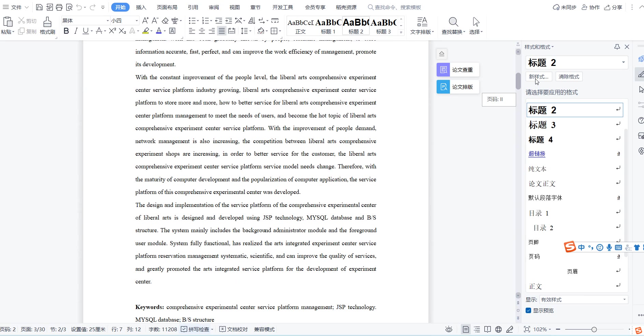Click the 新样式 new style button
This screenshot has height=336, width=644.
(539, 76)
